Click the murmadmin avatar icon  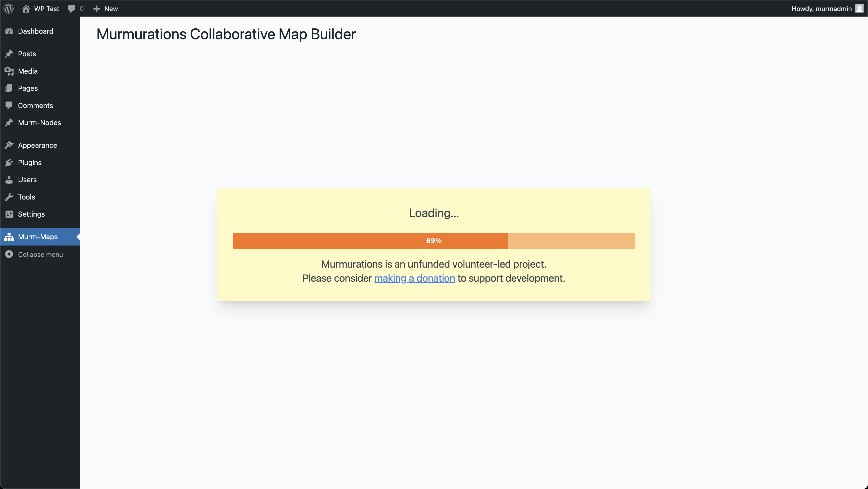point(859,9)
